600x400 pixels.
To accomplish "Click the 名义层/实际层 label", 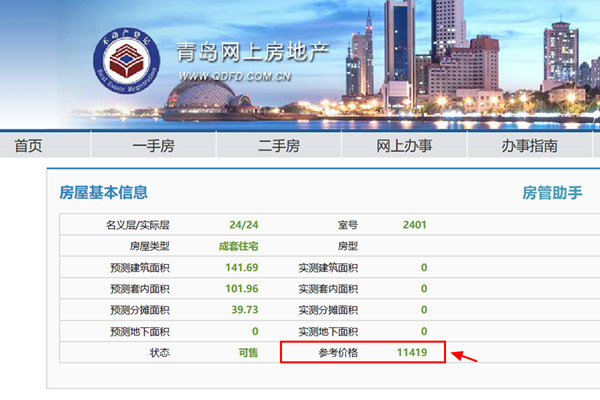I will [x=138, y=225].
